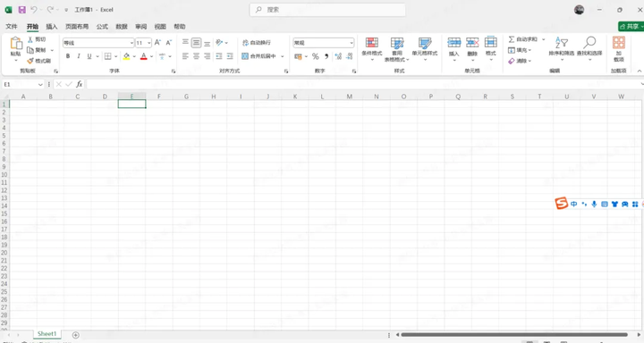Viewport: 644px width, 343px height.
Task: Click the Delete cells icon
Action: [x=472, y=42]
